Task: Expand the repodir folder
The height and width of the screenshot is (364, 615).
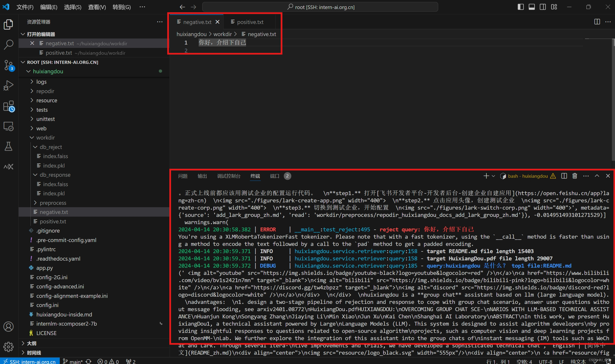Action: tap(94, 91)
